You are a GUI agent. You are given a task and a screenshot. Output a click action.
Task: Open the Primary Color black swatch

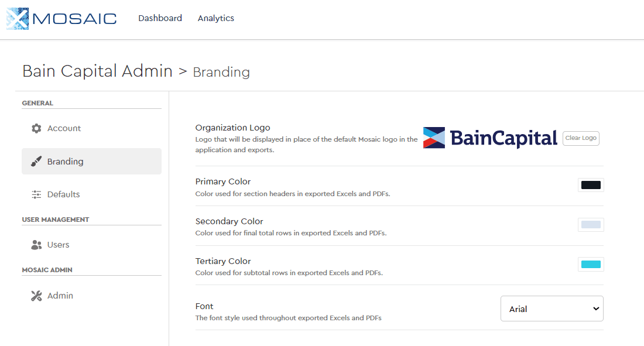coord(591,185)
